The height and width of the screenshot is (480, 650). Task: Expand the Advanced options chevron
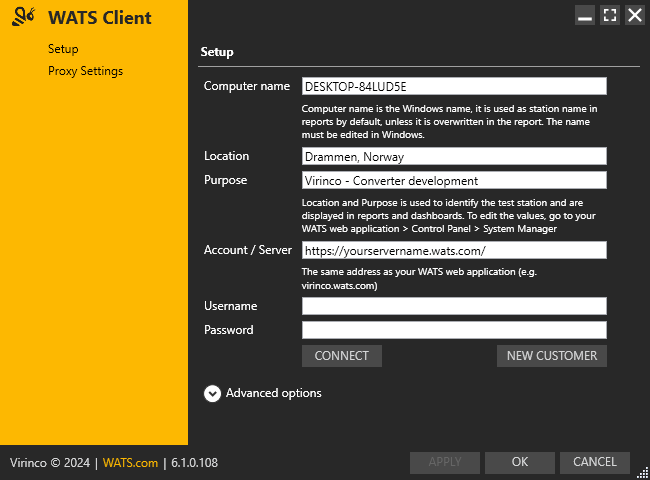pos(212,393)
